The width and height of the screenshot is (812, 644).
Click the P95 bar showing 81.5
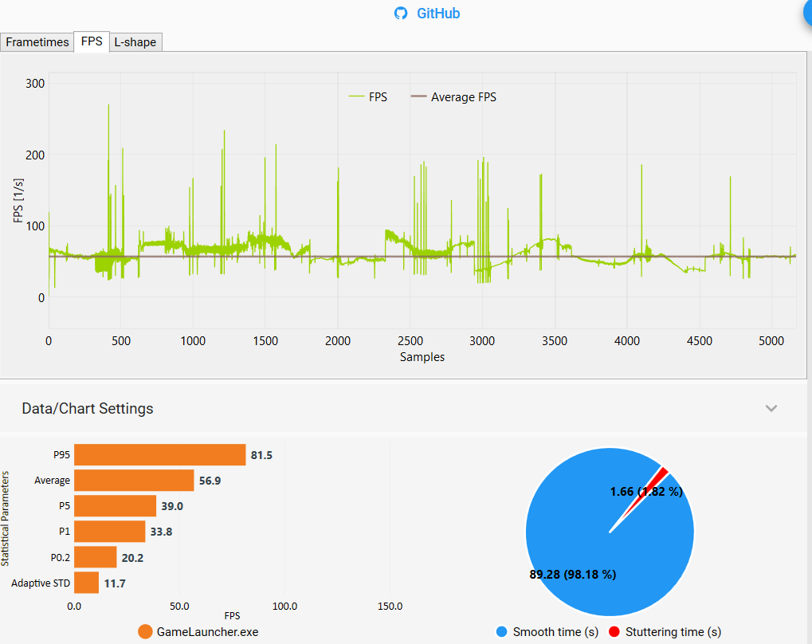[x=160, y=455]
